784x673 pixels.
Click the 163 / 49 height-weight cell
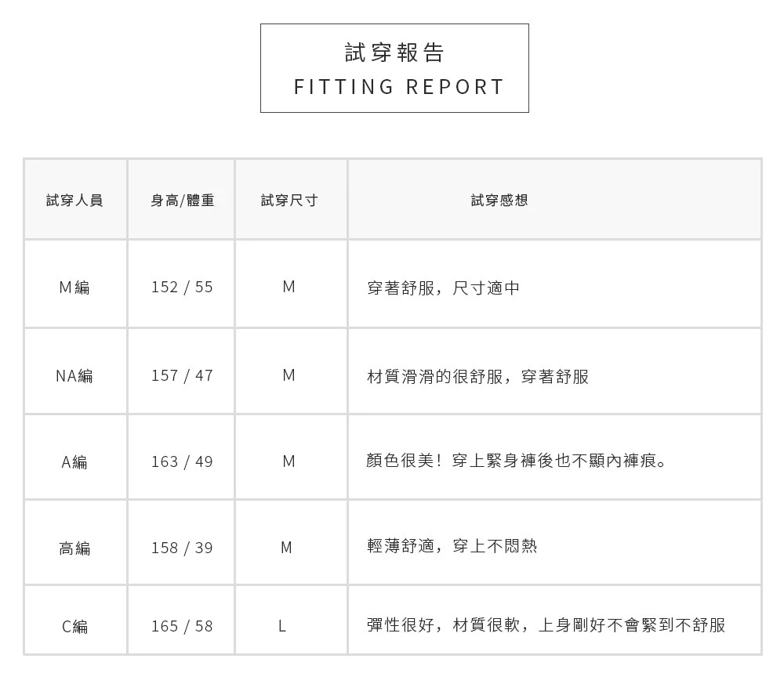tap(182, 462)
